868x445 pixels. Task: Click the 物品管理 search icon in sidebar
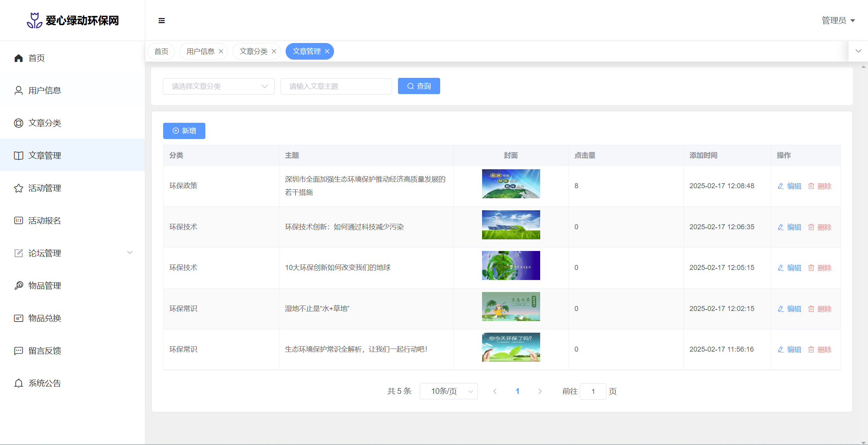[19, 286]
